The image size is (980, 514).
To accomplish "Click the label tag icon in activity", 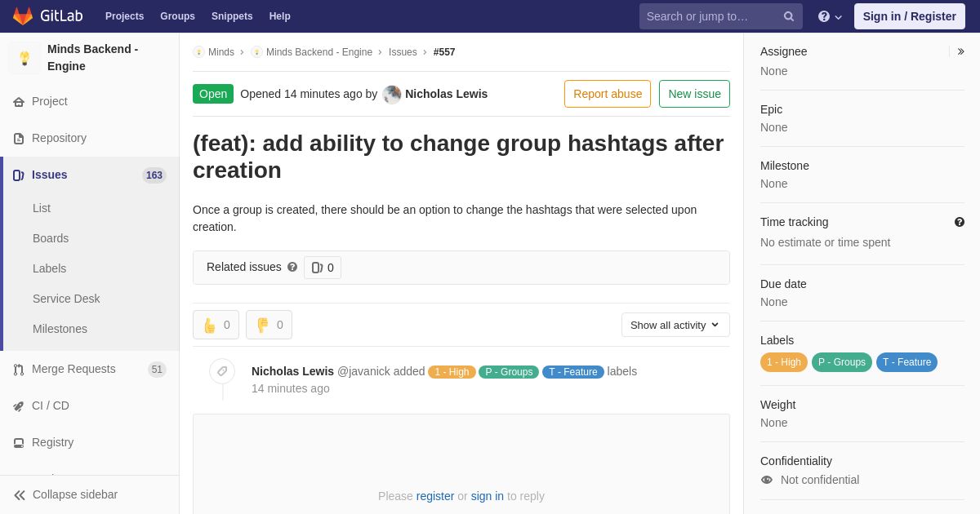I will click(222, 371).
